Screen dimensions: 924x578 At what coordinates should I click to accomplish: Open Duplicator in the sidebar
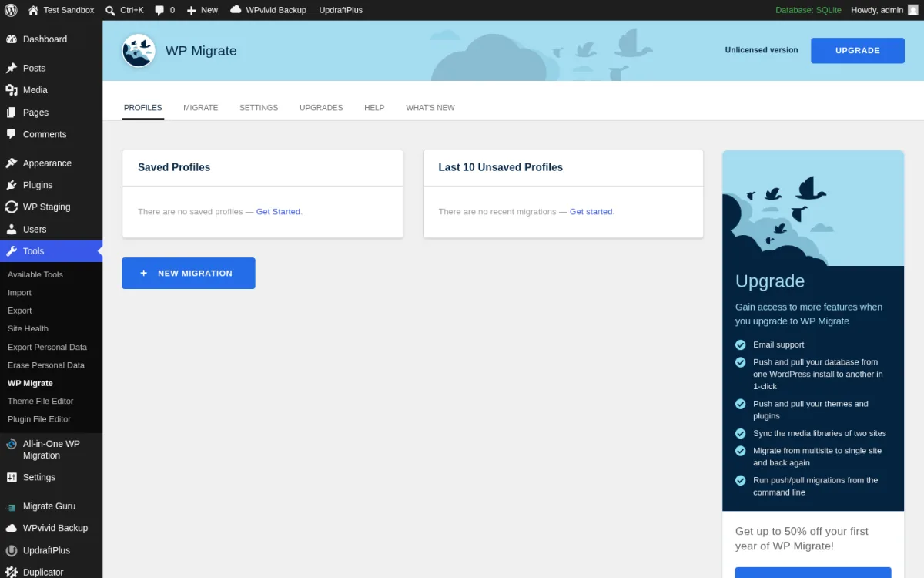pos(51,572)
